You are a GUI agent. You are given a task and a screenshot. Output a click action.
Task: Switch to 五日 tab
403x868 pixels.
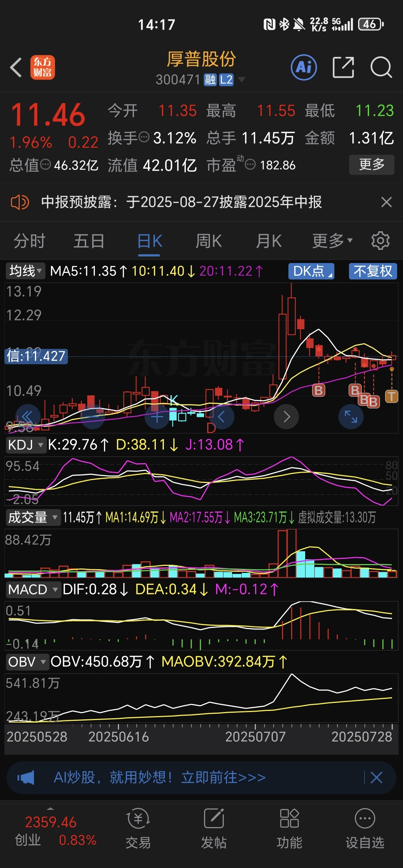point(89,241)
